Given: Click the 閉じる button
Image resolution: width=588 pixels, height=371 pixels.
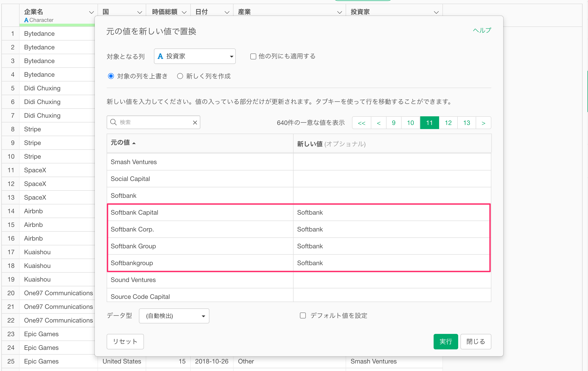Looking at the screenshot, I should [476, 341].
